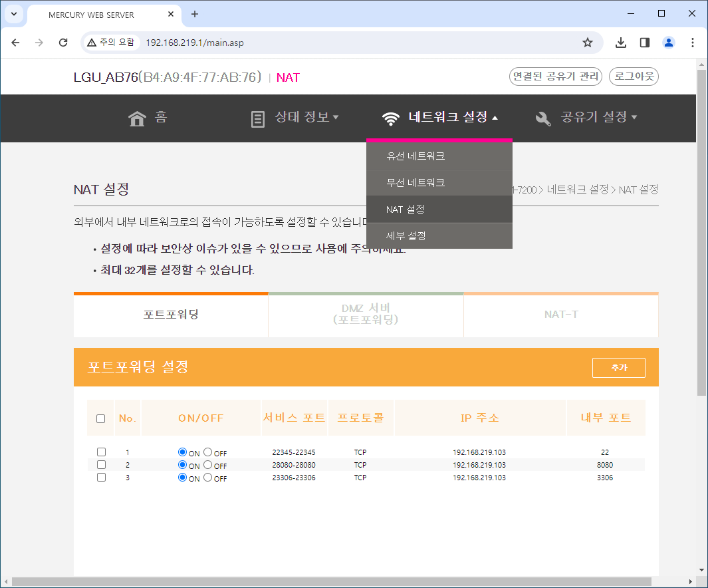Viewport: 708px width, 588px height.
Task: Click scrollbar down arrow
Action: tap(701, 571)
